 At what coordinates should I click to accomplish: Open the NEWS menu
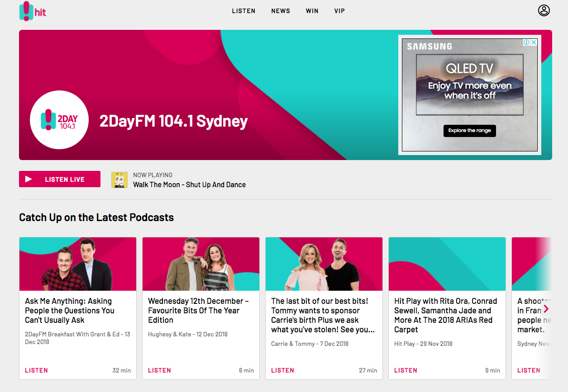[x=281, y=11]
